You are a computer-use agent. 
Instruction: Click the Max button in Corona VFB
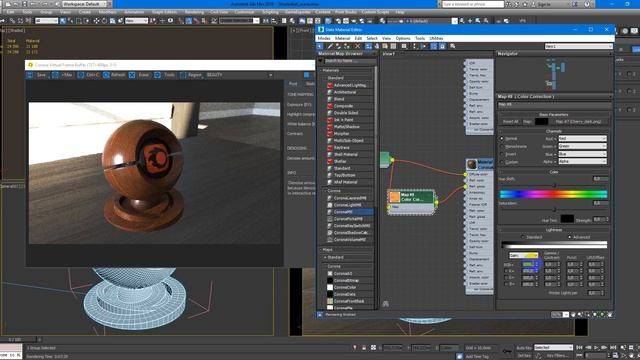pos(62,75)
